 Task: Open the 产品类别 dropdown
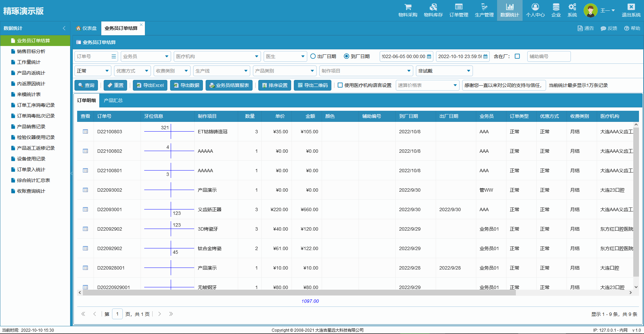[285, 71]
